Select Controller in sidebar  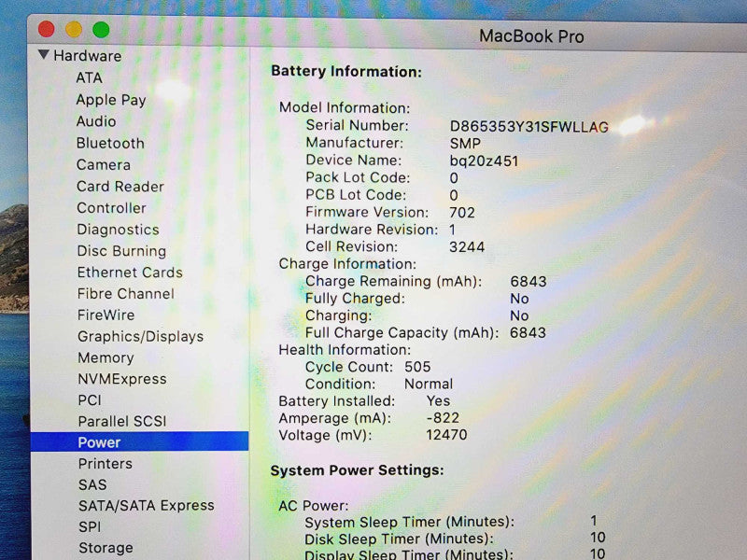click(x=111, y=208)
